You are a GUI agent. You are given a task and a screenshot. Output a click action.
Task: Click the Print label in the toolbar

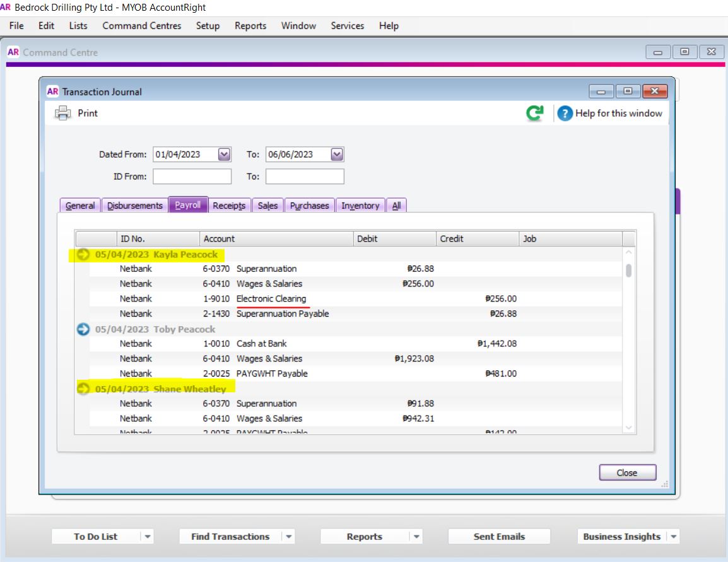point(88,114)
